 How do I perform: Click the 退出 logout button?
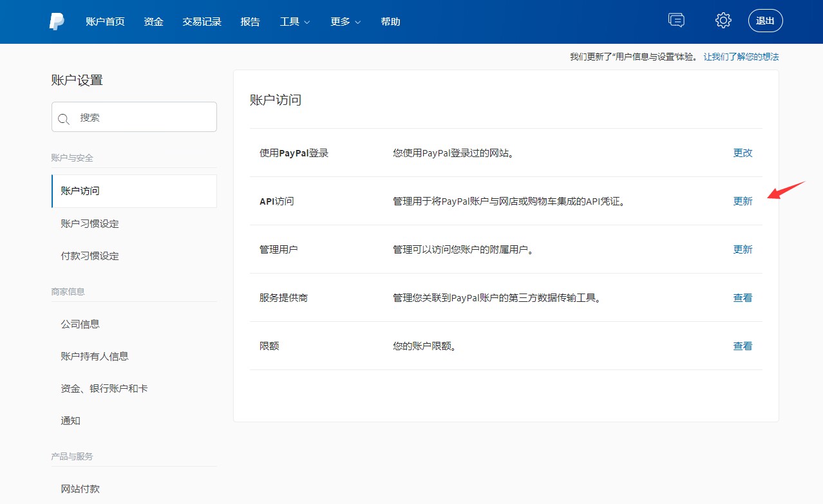766,21
